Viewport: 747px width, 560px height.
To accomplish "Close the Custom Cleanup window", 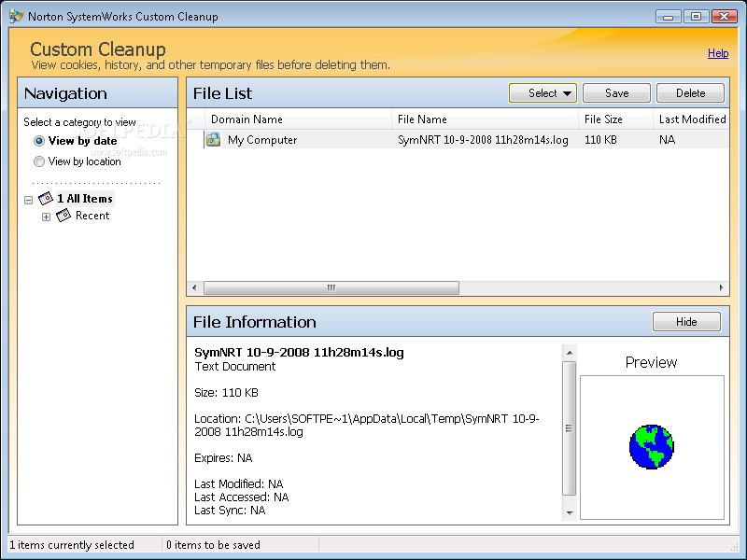I will [x=725, y=17].
